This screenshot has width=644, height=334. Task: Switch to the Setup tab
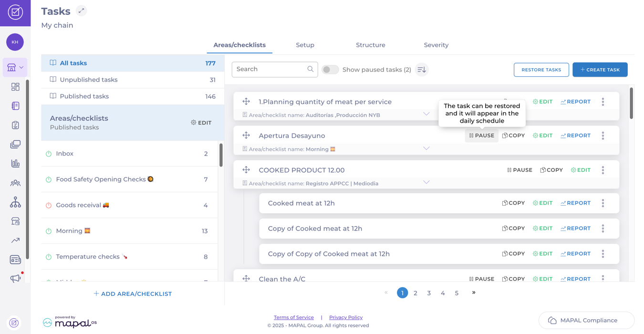pyautogui.click(x=305, y=45)
